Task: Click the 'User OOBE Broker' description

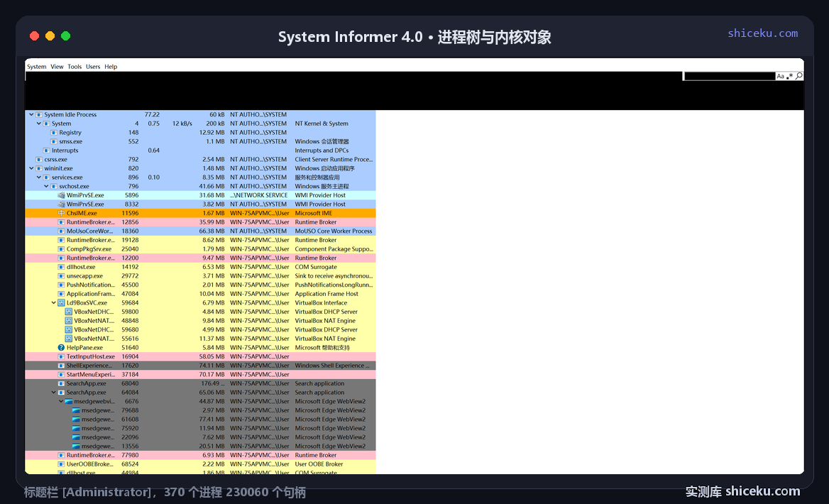Action: pos(319,464)
